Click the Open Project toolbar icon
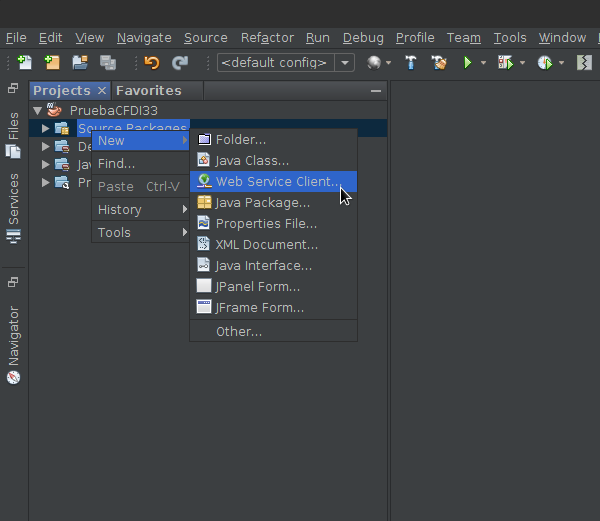Image resolution: width=600 pixels, height=521 pixels. pos(80,62)
